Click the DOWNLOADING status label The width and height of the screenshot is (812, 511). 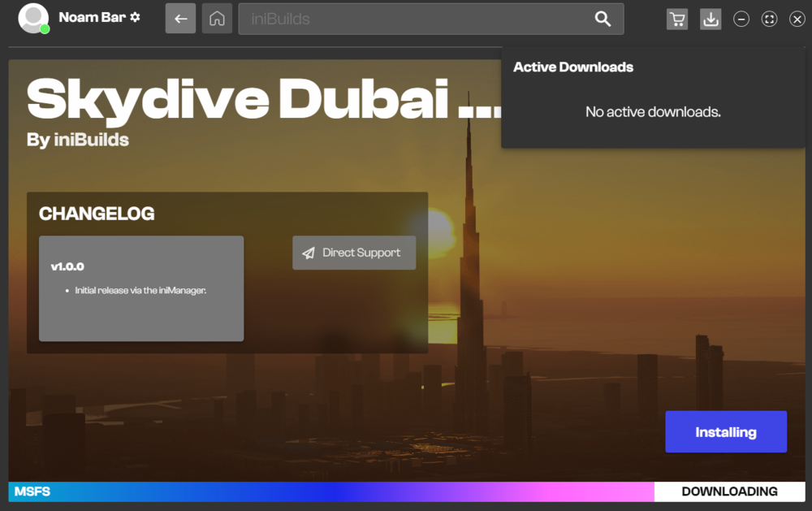coord(728,492)
